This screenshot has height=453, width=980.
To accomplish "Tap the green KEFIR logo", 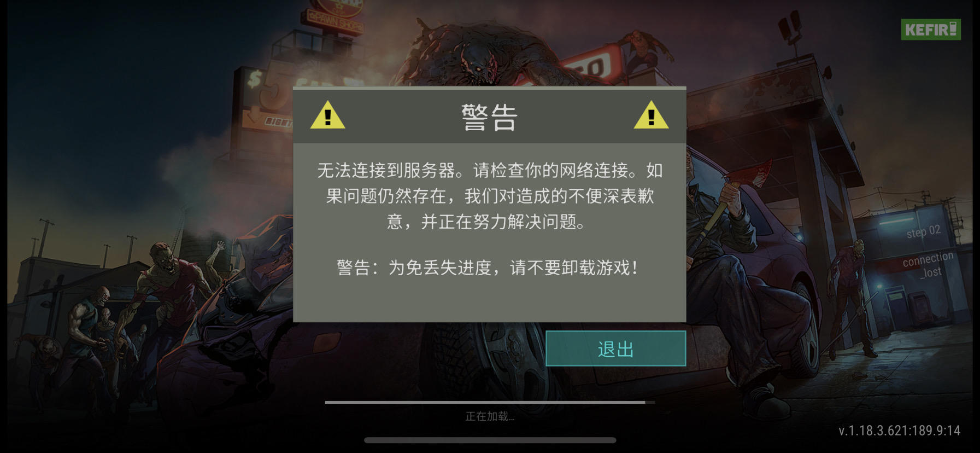I will [x=931, y=30].
